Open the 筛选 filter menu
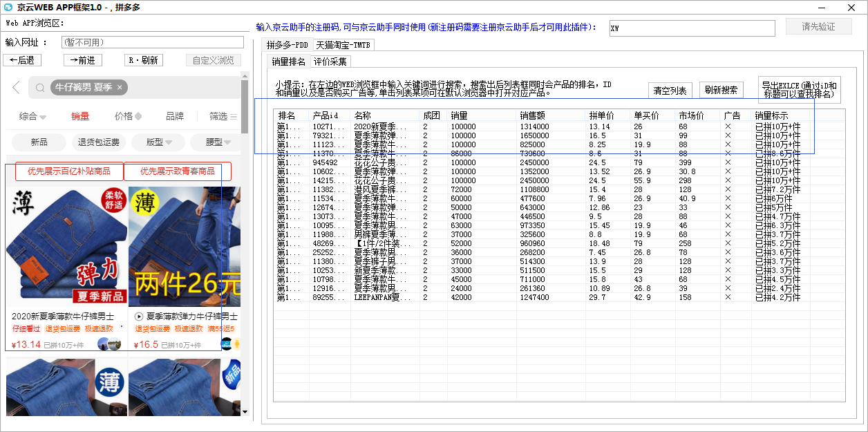 (x=223, y=117)
